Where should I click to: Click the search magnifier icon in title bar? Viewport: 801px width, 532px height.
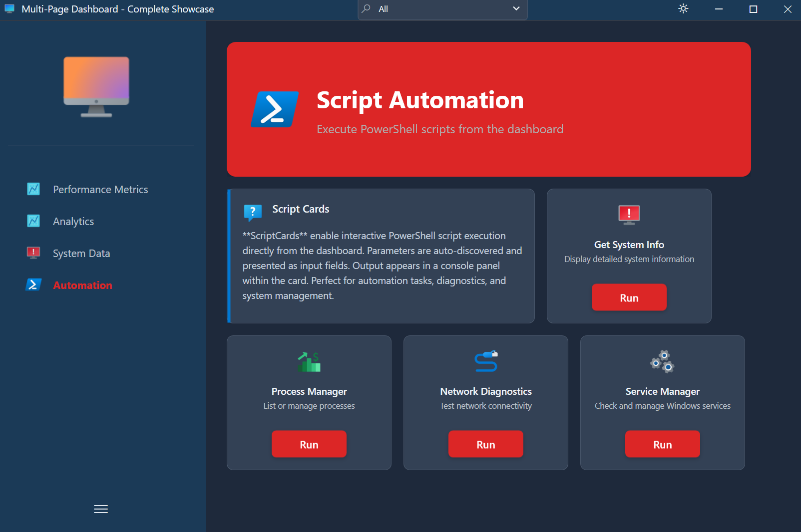click(366, 8)
